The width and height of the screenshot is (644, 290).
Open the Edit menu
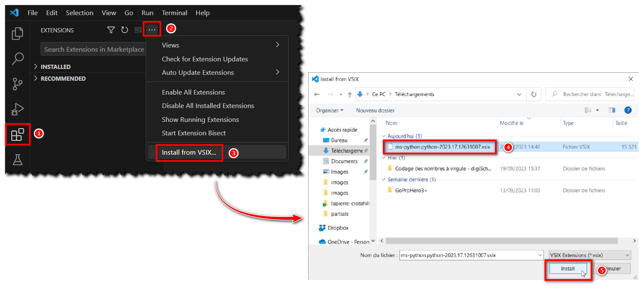[x=52, y=13]
